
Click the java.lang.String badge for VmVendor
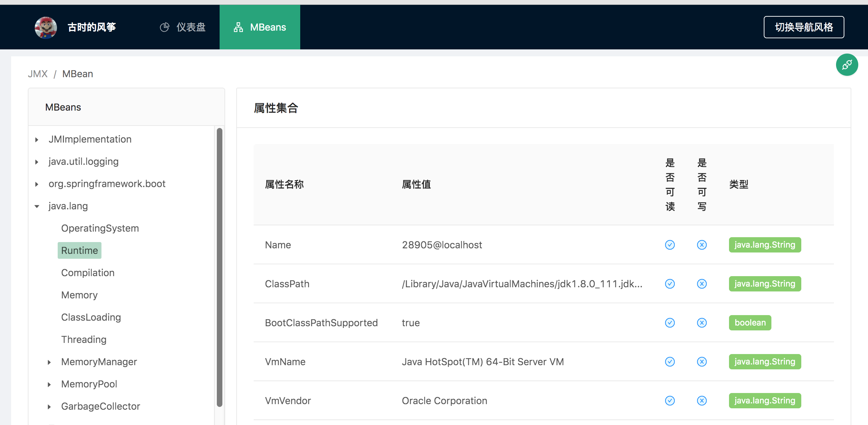click(x=765, y=400)
